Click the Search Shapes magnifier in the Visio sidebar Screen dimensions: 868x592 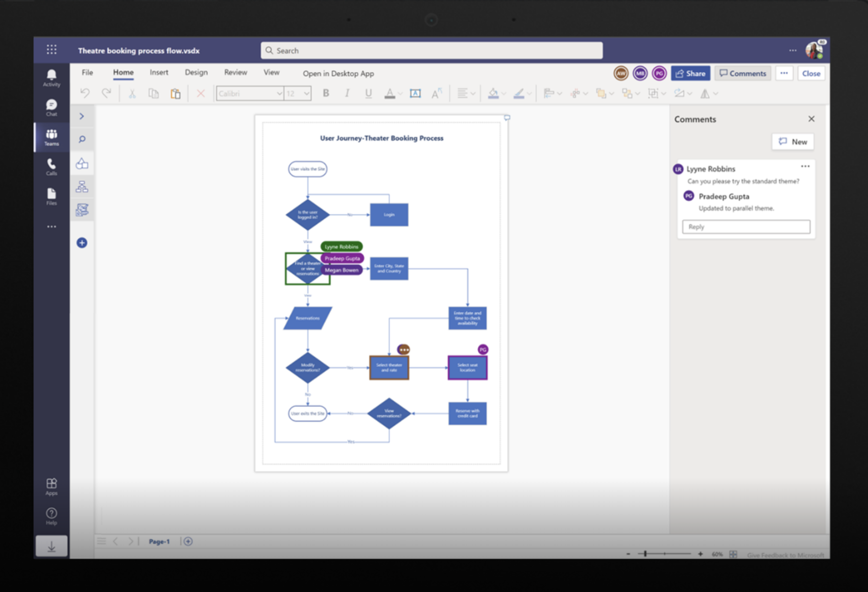pyautogui.click(x=82, y=139)
